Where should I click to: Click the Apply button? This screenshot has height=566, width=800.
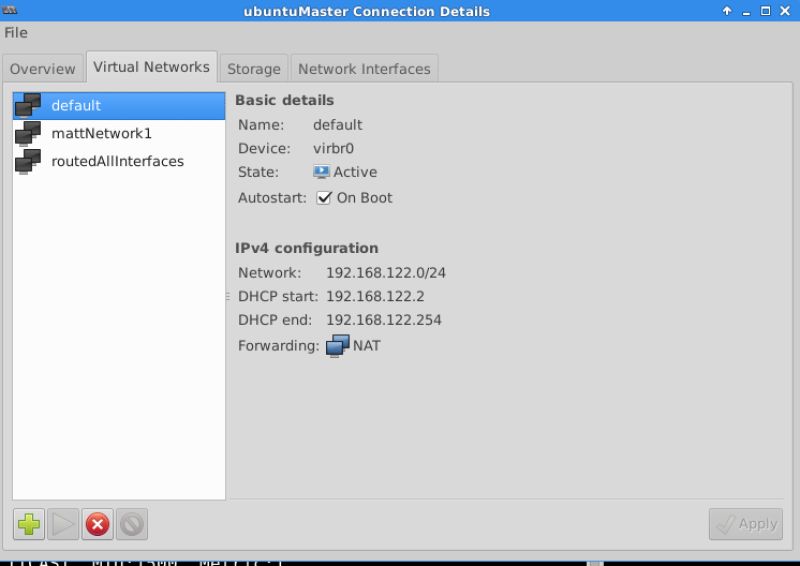[x=745, y=524]
